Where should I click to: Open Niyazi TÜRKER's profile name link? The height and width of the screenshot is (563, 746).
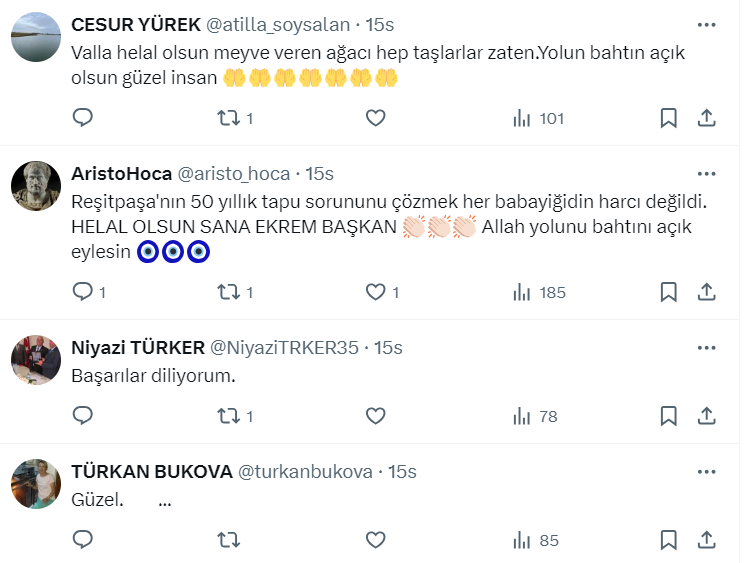135,348
